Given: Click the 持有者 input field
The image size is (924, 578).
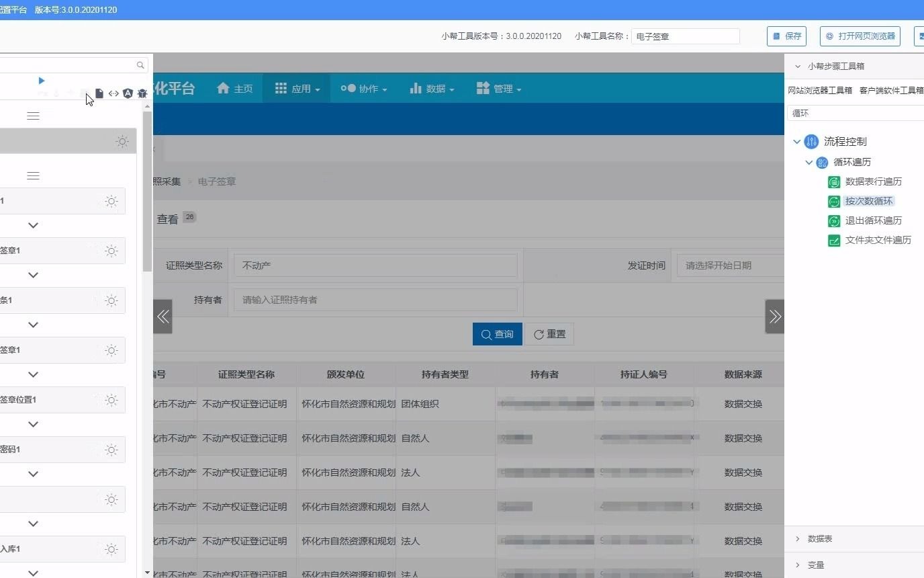Looking at the screenshot, I should coord(375,300).
